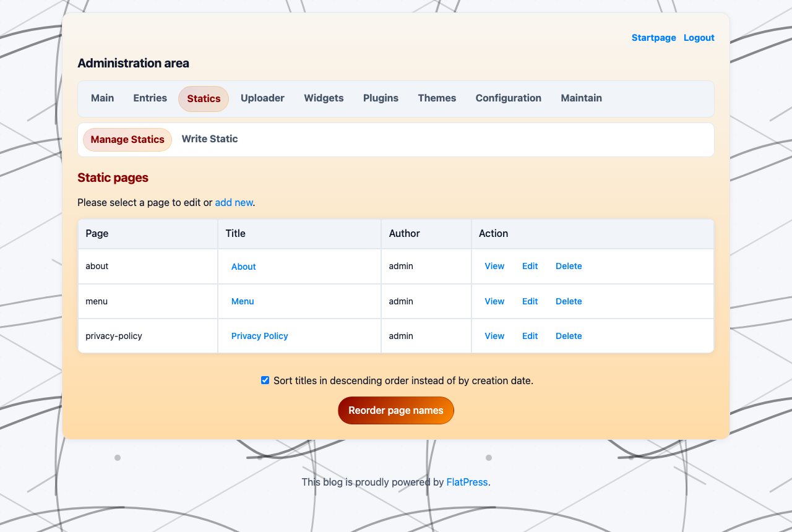Click the 'add new' link

tap(234, 202)
